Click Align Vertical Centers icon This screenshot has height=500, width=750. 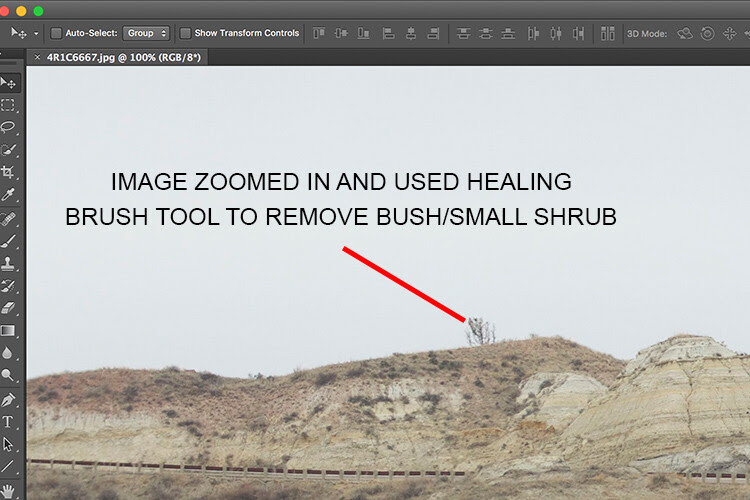point(341,33)
